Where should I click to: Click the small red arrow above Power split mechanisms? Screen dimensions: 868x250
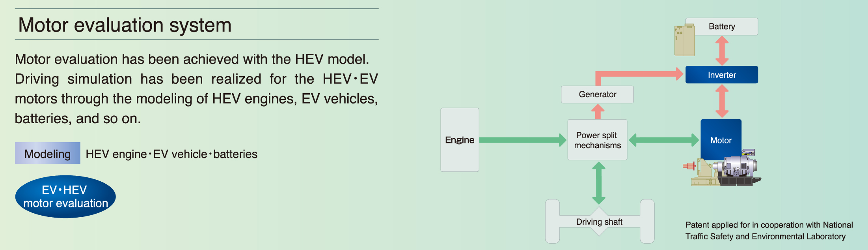(x=598, y=112)
